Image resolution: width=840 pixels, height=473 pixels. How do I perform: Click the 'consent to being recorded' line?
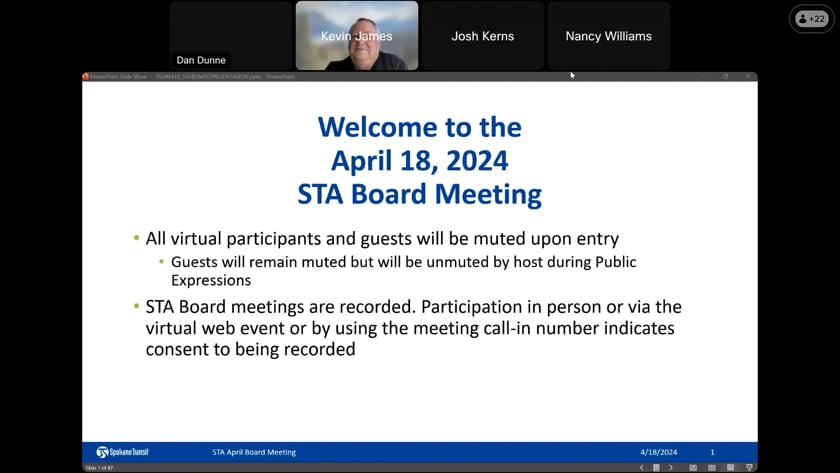[x=250, y=349]
